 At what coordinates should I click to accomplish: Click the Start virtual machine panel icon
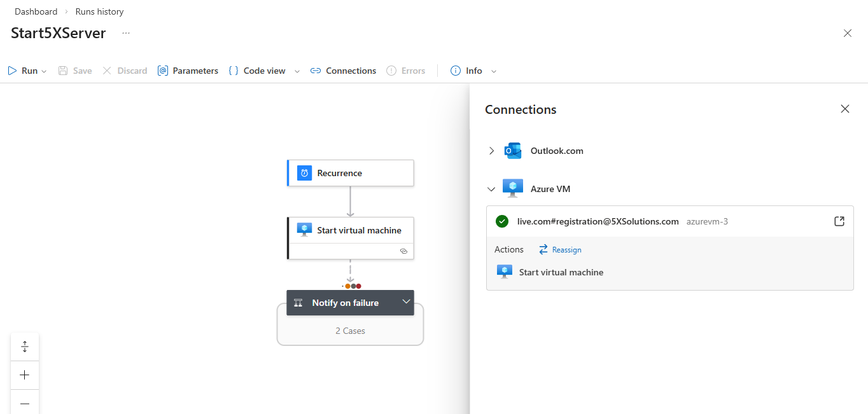(505, 272)
